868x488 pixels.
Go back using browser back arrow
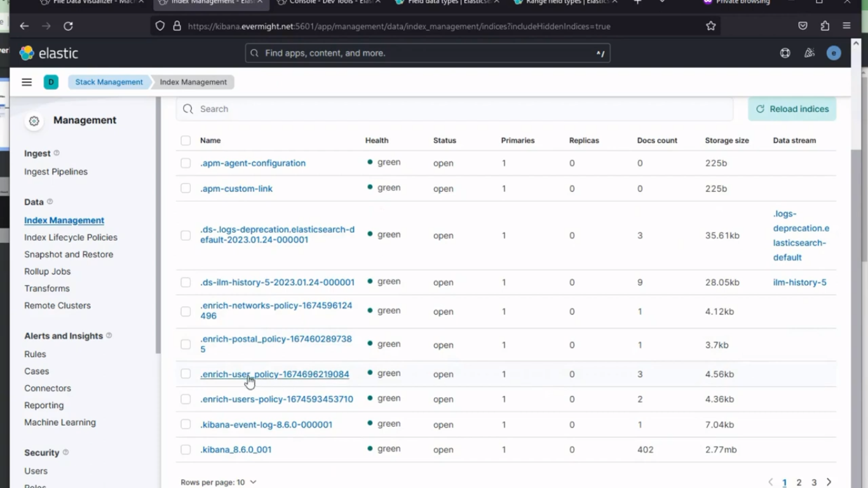(x=24, y=26)
